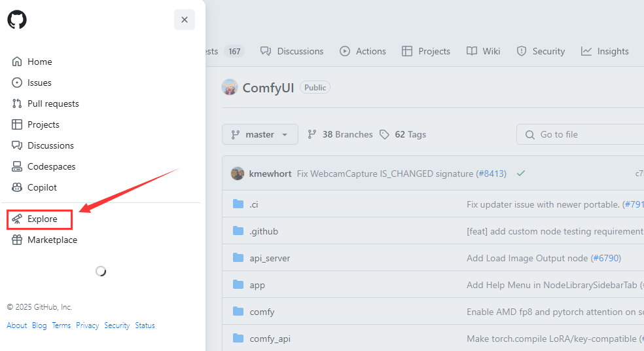Switch to the repository Discussions tab
This screenshot has height=351, width=644.
click(x=292, y=51)
